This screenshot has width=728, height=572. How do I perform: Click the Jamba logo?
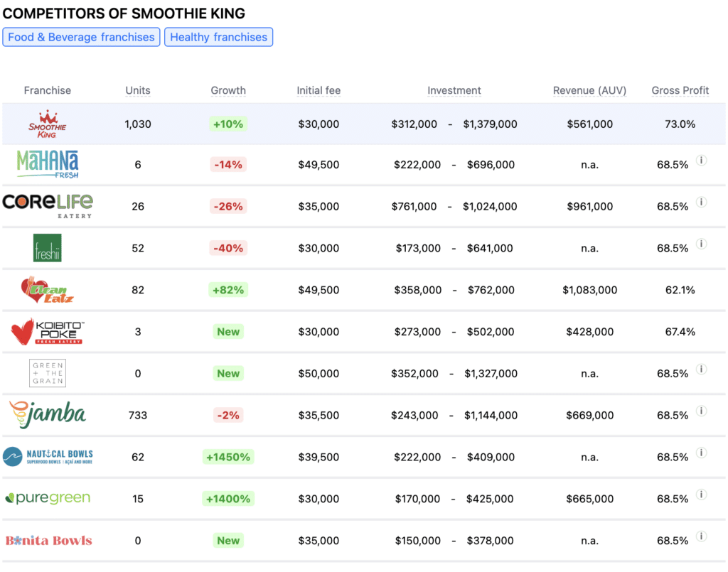click(x=48, y=415)
